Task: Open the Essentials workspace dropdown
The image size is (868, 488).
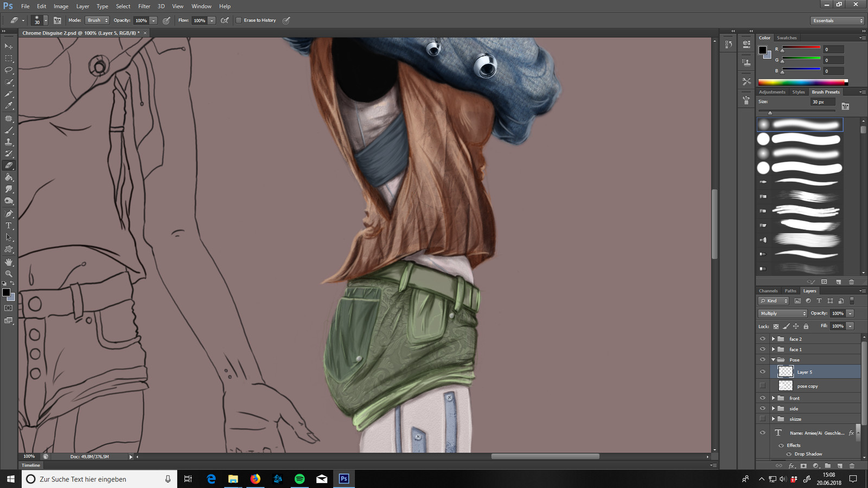Action: pos(837,21)
